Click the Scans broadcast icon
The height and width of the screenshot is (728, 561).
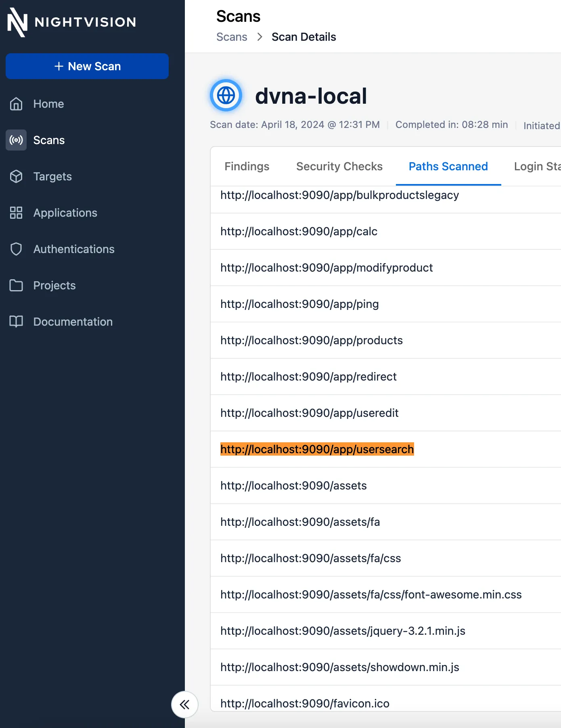pyautogui.click(x=16, y=140)
